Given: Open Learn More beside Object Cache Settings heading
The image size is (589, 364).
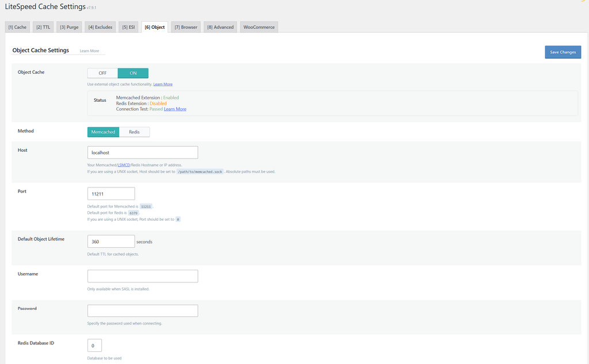Looking at the screenshot, I should 89,51.
